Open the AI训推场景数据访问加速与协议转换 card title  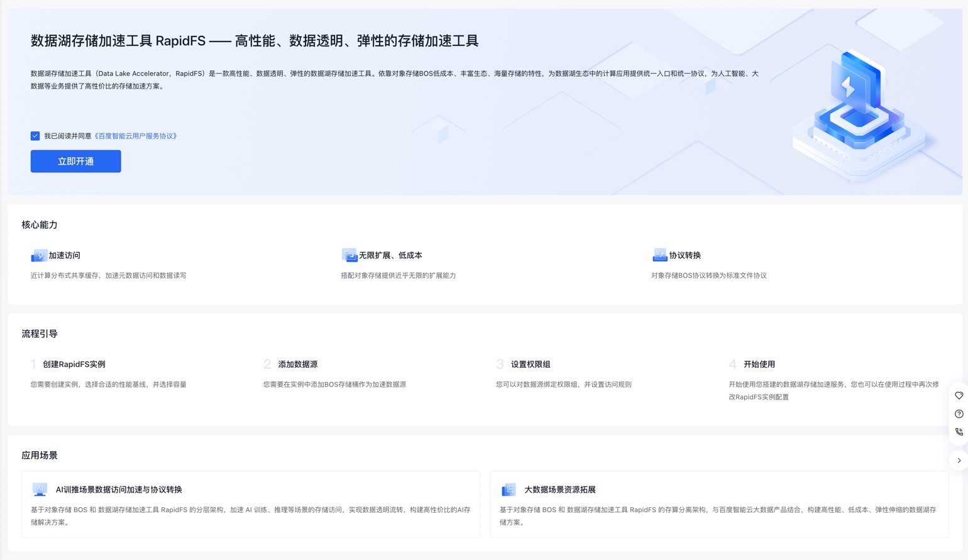[x=119, y=489]
